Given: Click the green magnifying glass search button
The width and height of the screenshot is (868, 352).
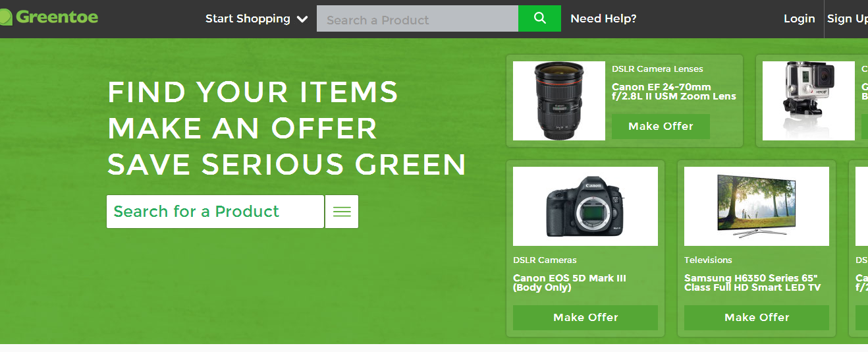Looking at the screenshot, I should (539, 18).
